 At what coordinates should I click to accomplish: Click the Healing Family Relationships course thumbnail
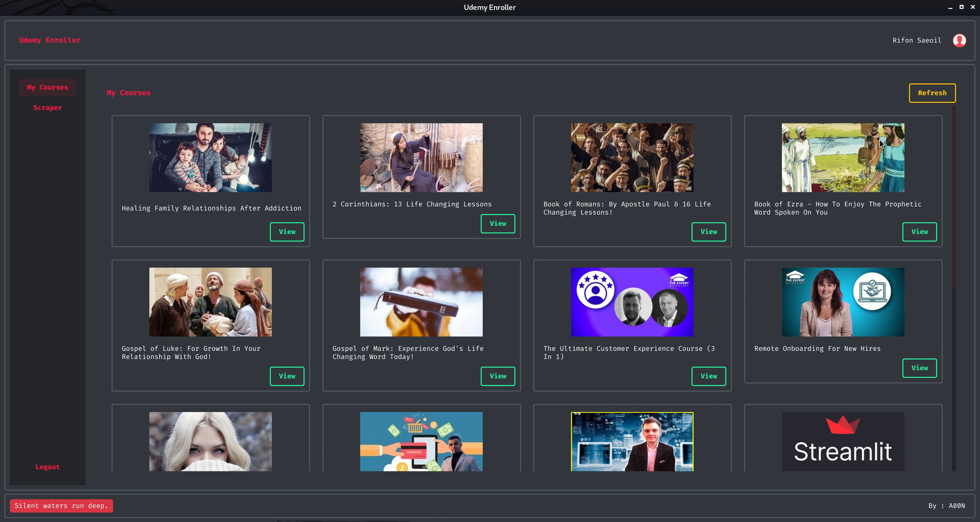pos(210,157)
